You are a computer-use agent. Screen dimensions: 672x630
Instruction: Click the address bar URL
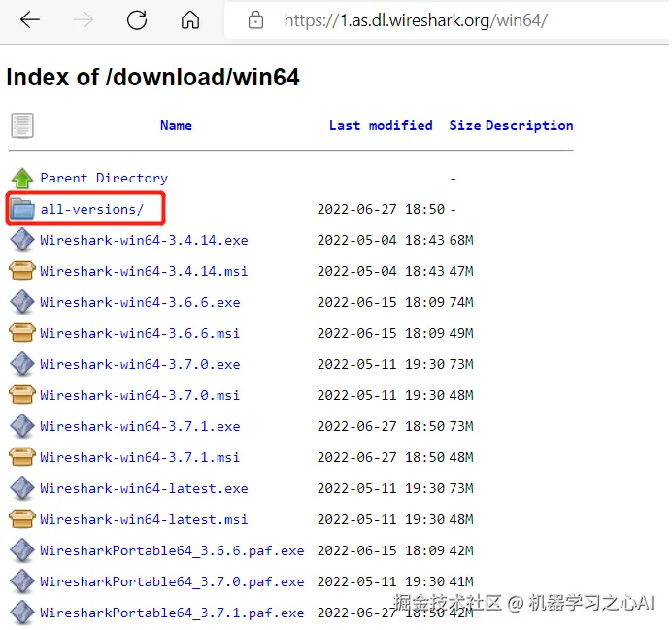point(416,20)
